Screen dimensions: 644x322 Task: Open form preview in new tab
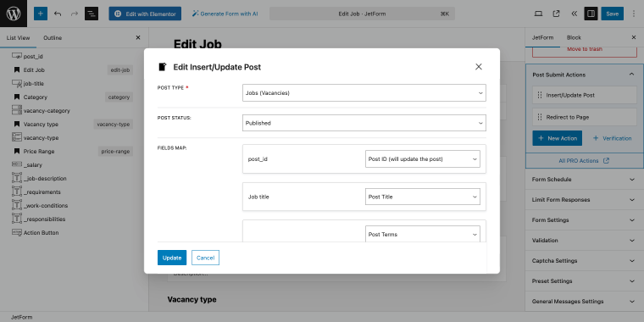point(556,14)
